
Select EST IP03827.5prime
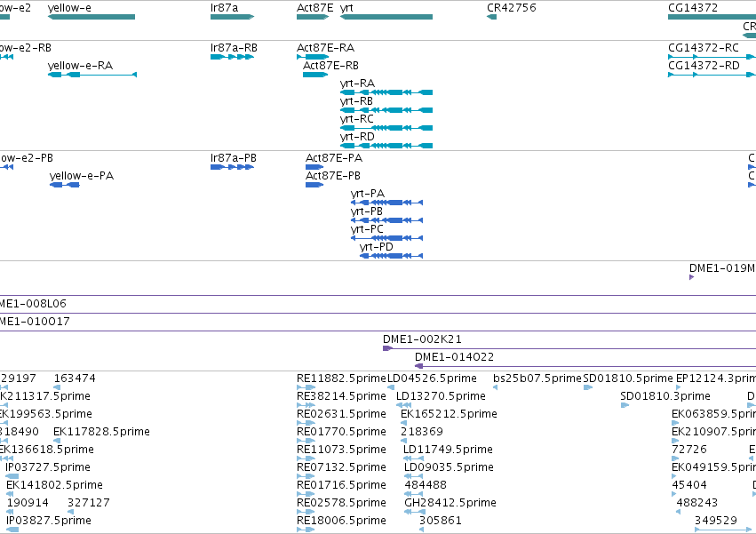[x=49, y=521]
